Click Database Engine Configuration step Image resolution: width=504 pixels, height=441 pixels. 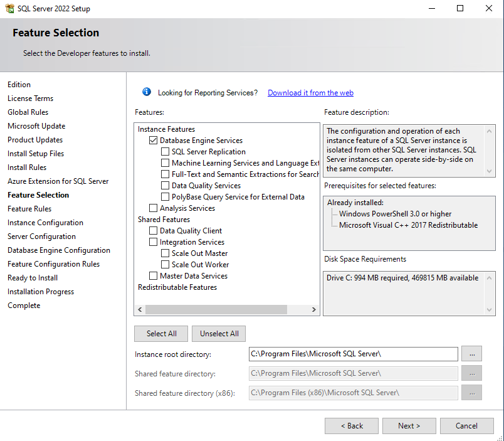tap(59, 250)
